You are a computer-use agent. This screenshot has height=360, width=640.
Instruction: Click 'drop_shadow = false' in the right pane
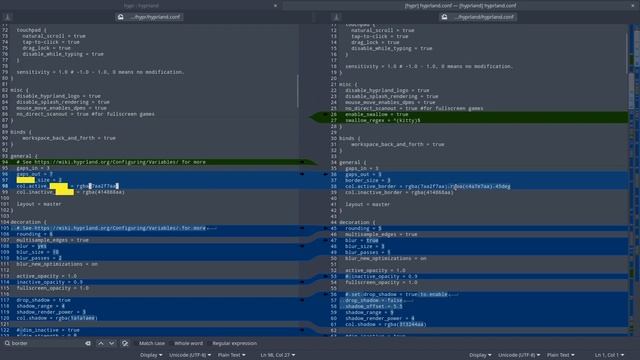373,300
